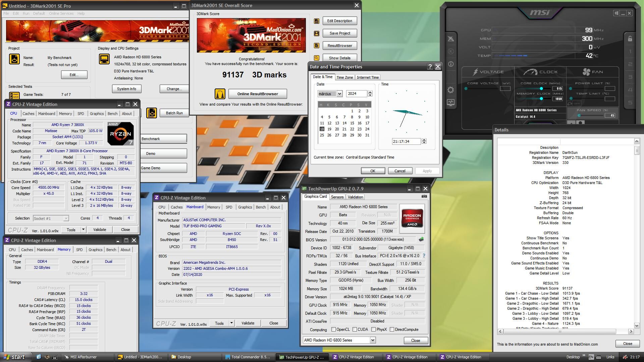
Task: Click Validate in the CPU-Z Mainboard window
Action: pos(248,323)
